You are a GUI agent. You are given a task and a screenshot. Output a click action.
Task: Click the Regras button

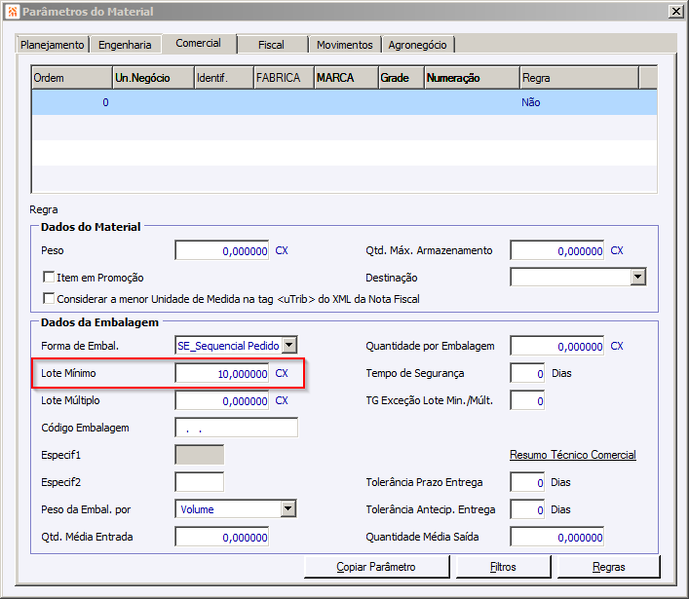click(x=609, y=567)
